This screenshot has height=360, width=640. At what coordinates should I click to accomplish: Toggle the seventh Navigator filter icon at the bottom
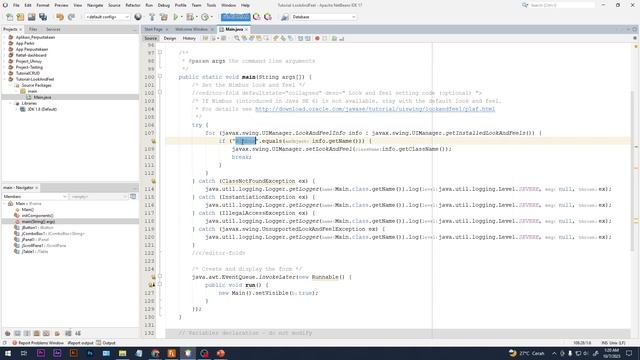68,333
